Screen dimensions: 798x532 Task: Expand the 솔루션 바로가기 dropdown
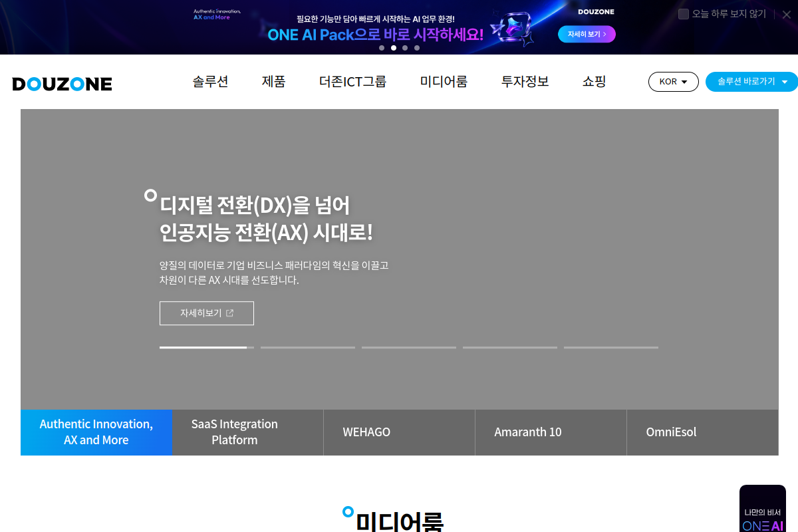click(x=752, y=82)
